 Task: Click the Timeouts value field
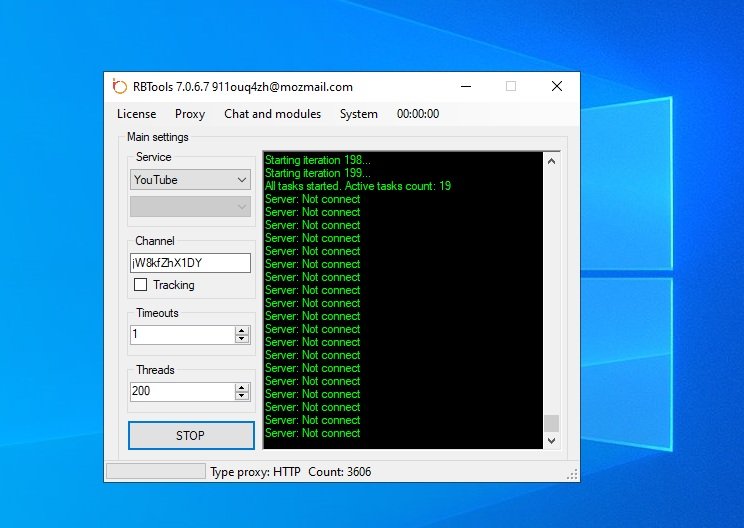182,335
